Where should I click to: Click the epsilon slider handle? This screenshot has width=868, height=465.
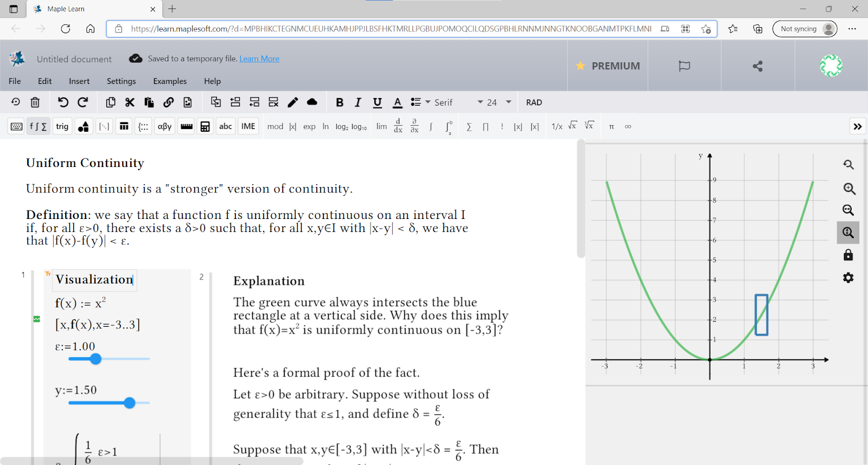pos(95,359)
